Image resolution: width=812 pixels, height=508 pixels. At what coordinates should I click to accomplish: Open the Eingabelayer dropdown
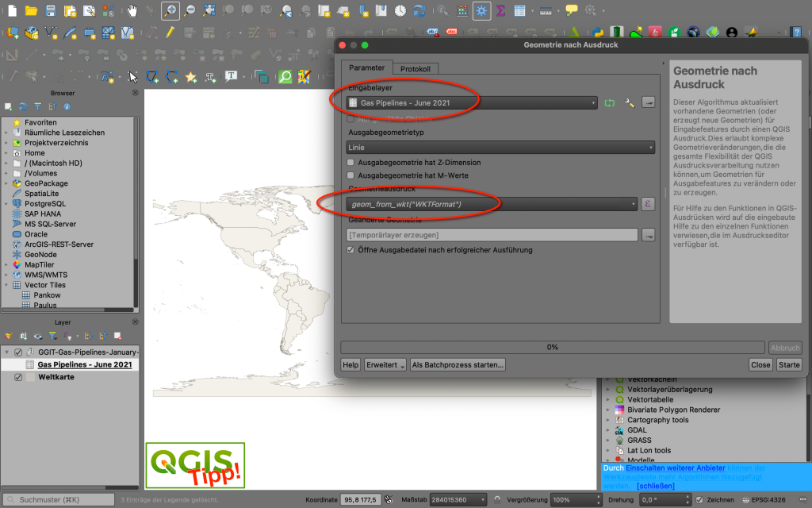(472, 102)
